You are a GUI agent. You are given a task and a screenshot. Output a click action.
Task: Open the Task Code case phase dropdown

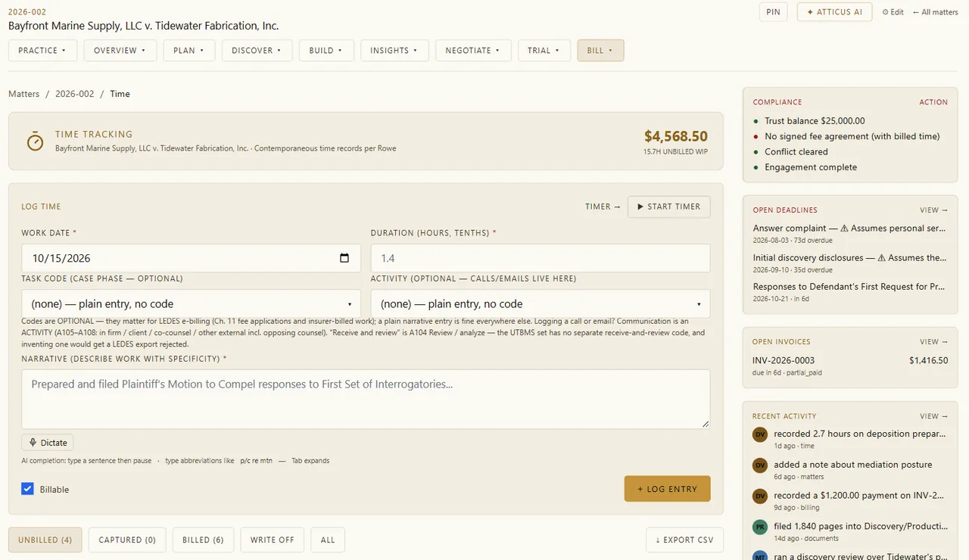(x=192, y=303)
